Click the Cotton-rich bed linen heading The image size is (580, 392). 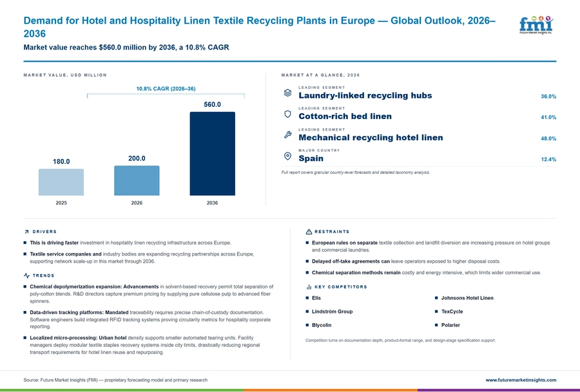(345, 116)
